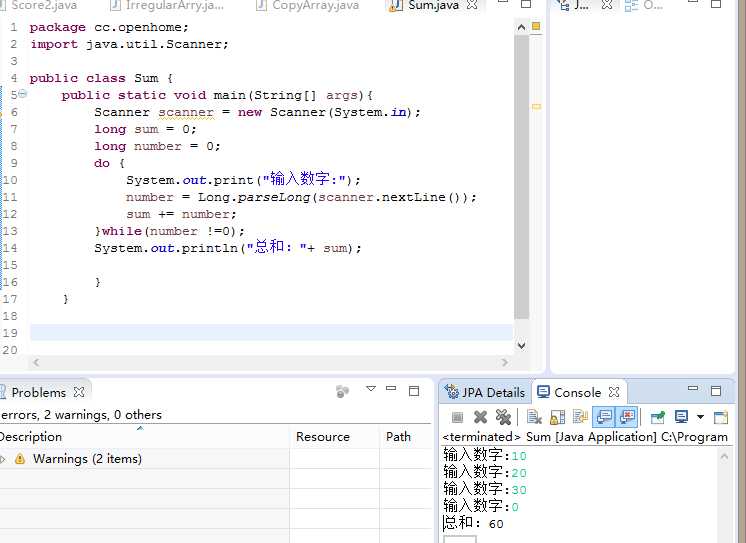Click the Terminate button in Console toolbar
Image resolution: width=746 pixels, height=543 pixels.
click(x=457, y=417)
